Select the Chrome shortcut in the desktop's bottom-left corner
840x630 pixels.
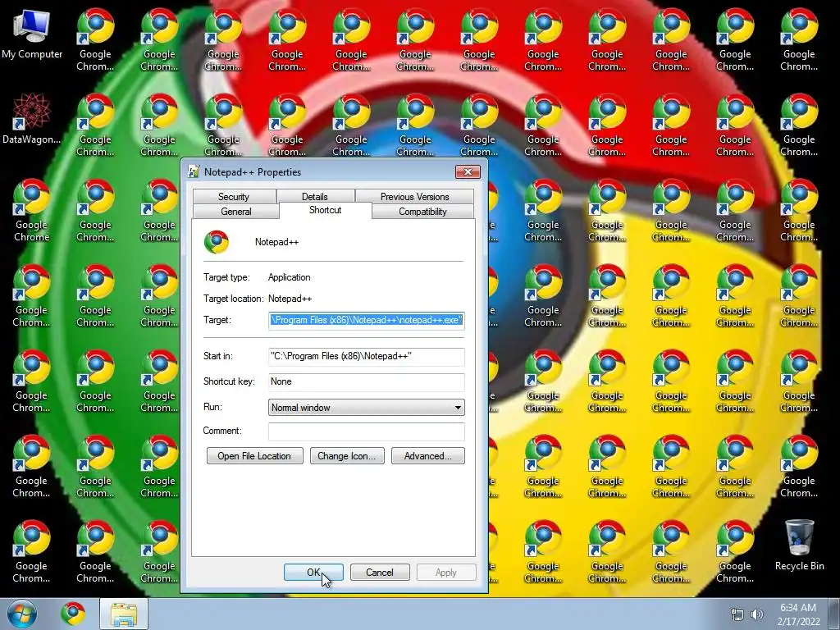click(32, 551)
